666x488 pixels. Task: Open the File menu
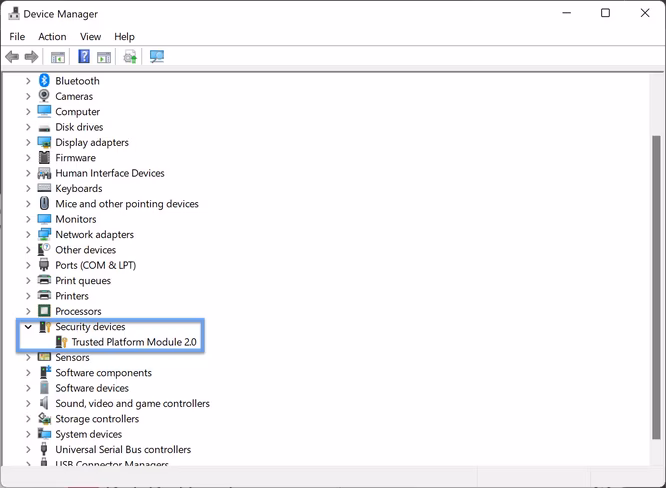pyautogui.click(x=17, y=37)
